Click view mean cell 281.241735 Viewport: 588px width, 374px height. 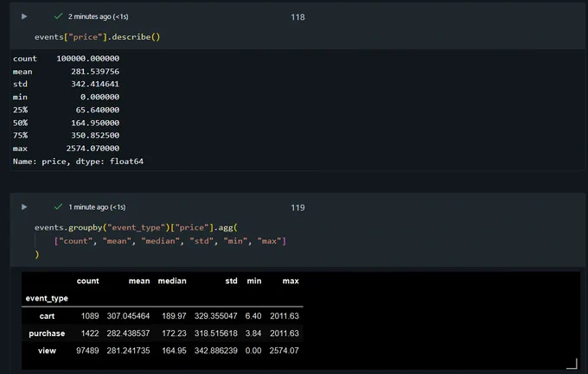point(128,351)
